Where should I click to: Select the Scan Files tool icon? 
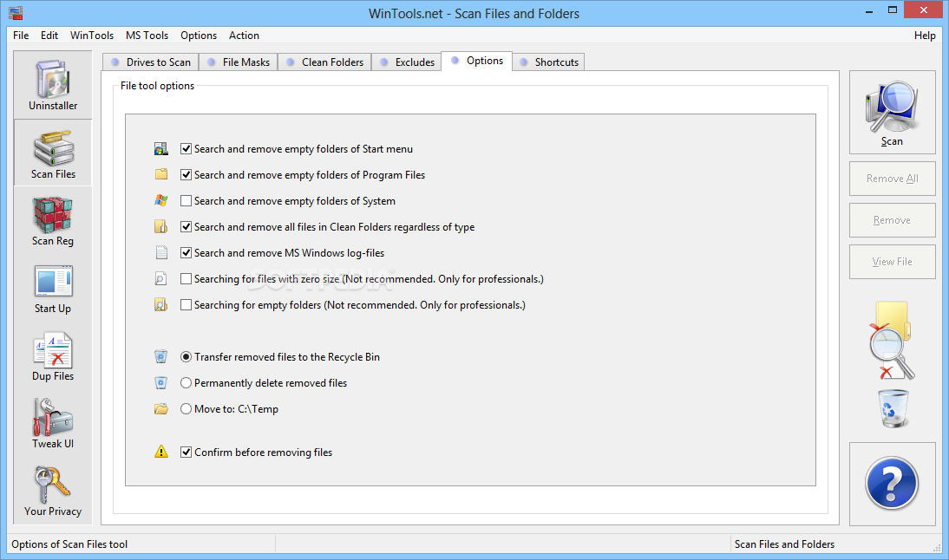(x=53, y=153)
